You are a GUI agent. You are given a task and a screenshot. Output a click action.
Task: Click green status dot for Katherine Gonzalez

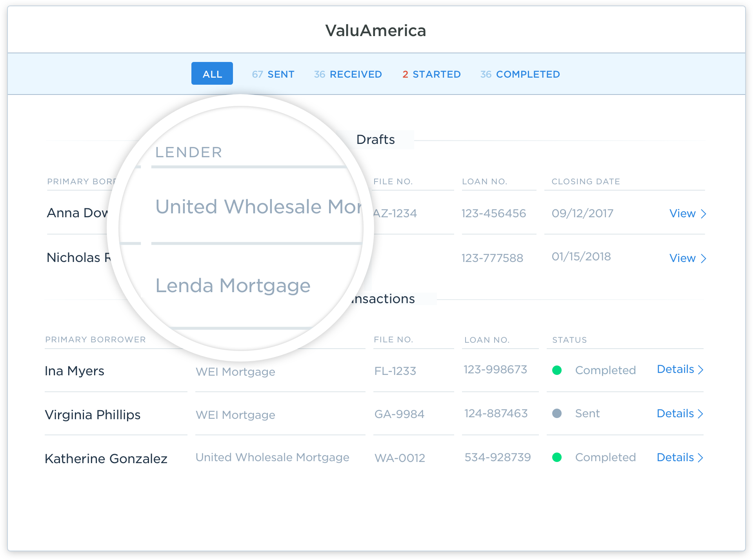[557, 457]
